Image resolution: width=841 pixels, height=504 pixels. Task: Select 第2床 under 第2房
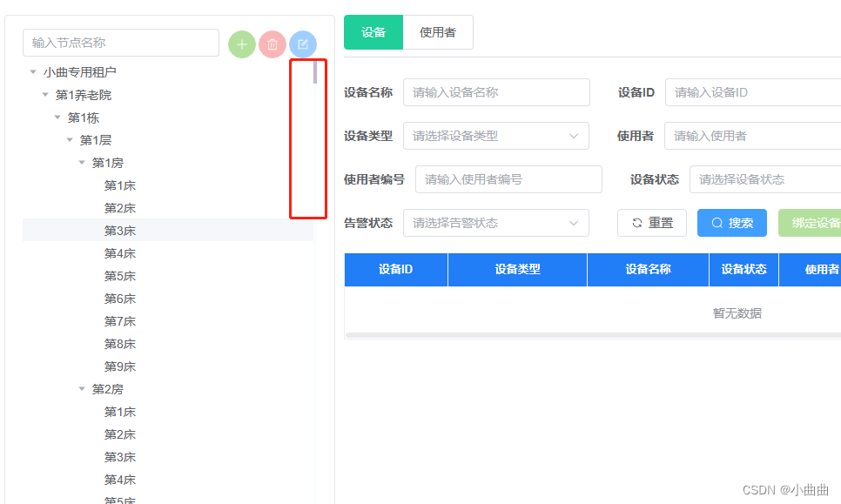pos(120,434)
